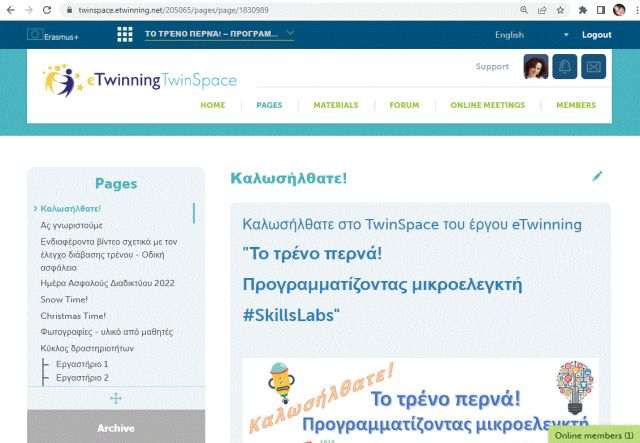640x443 pixels.
Task: Open the apps grid icon
Action: pyautogui.click(x=125, y=34)
